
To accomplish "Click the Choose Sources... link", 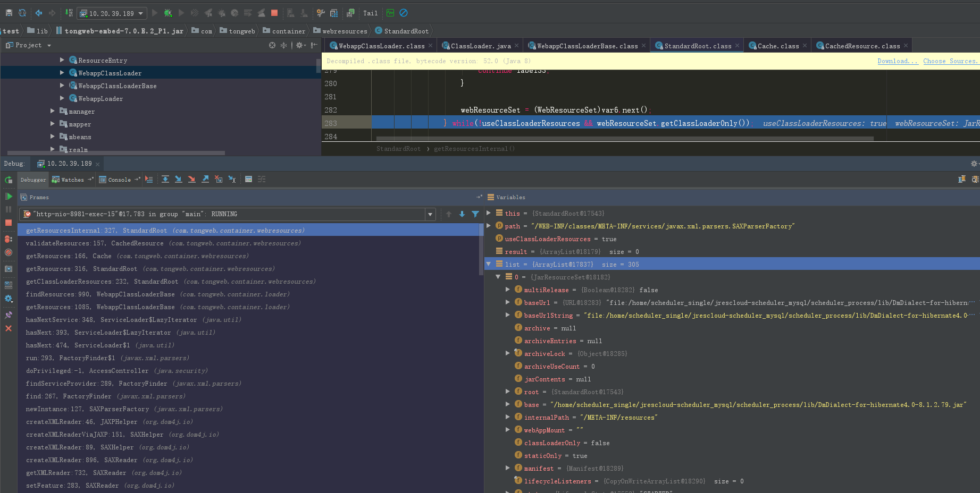I will (951, 61).
